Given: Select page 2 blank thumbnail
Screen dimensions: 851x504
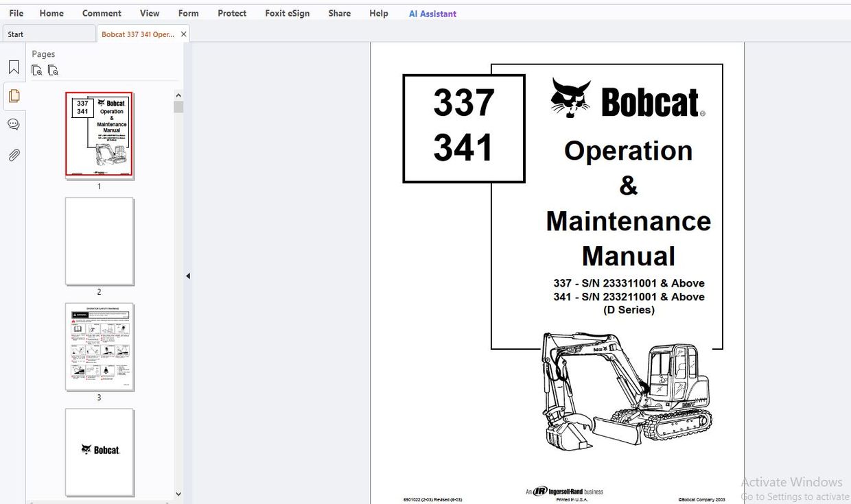Looking at the screenshot, I should coord(100,241).
